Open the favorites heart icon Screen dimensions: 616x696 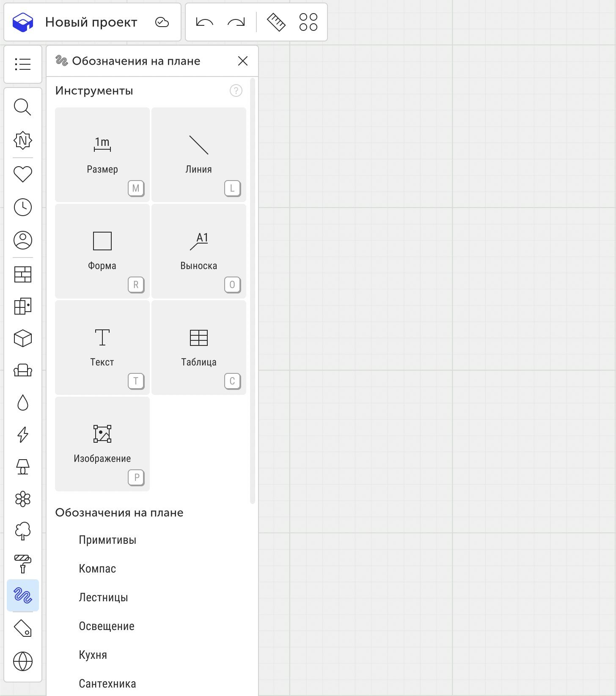pyautogui.click(x=23, y=174)
